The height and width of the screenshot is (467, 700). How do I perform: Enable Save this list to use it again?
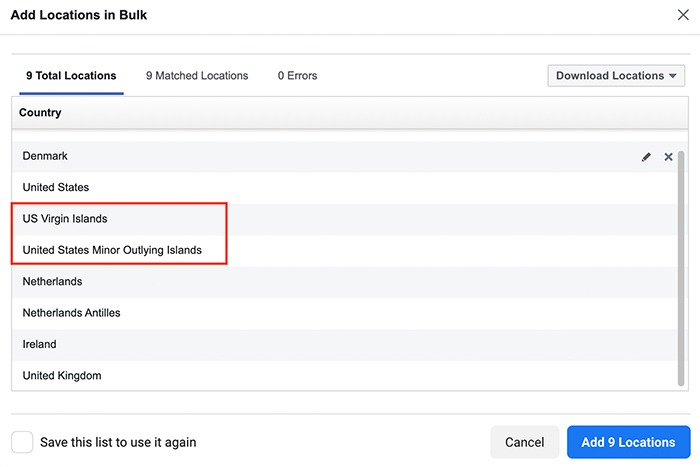(22, 442)
